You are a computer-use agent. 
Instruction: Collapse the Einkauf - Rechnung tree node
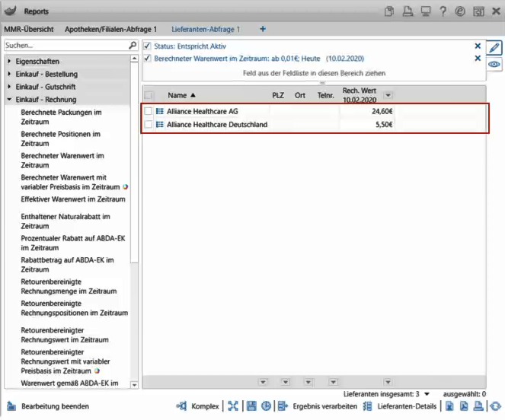[9, 100]
